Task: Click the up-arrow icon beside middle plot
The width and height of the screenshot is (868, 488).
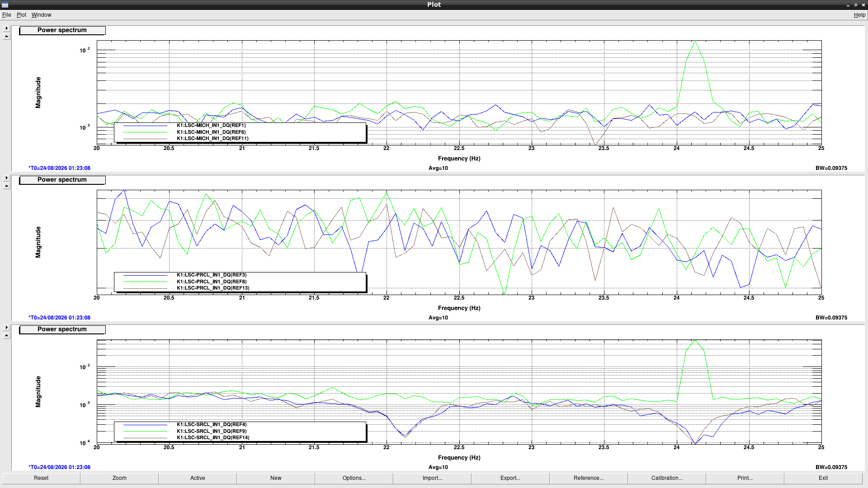Action: click(x=6, y=186)
